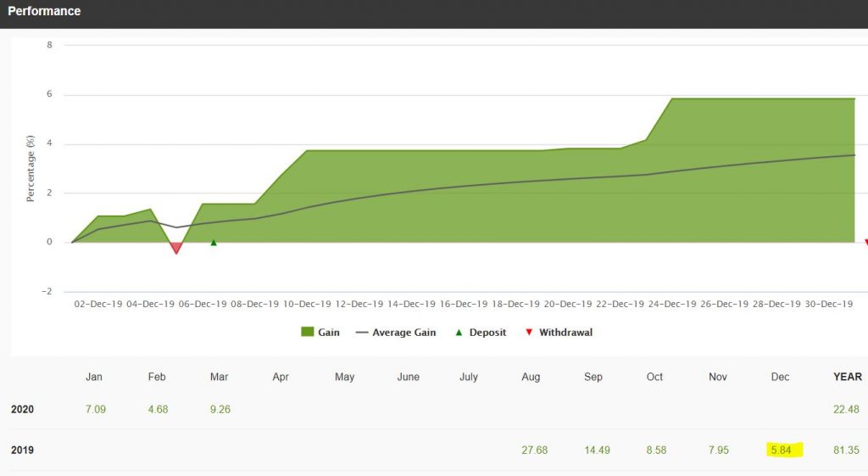Select the March 2020 value 9.26
This screenshot has height=476, width=868.
coord(218,410)
